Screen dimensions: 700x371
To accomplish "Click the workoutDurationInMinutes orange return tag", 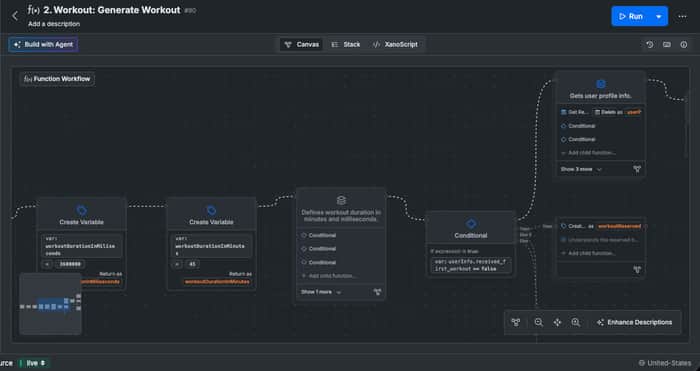I will click(217, 282).
